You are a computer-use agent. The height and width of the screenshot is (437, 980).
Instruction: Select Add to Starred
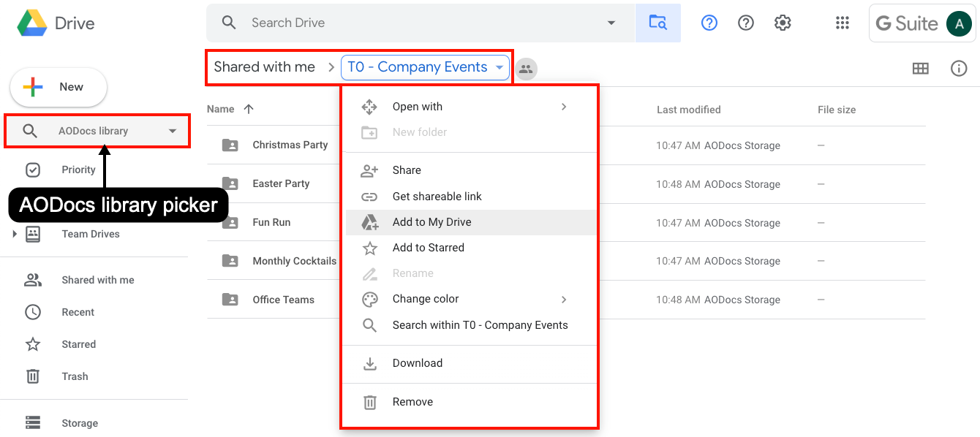(x=471, y=248)
